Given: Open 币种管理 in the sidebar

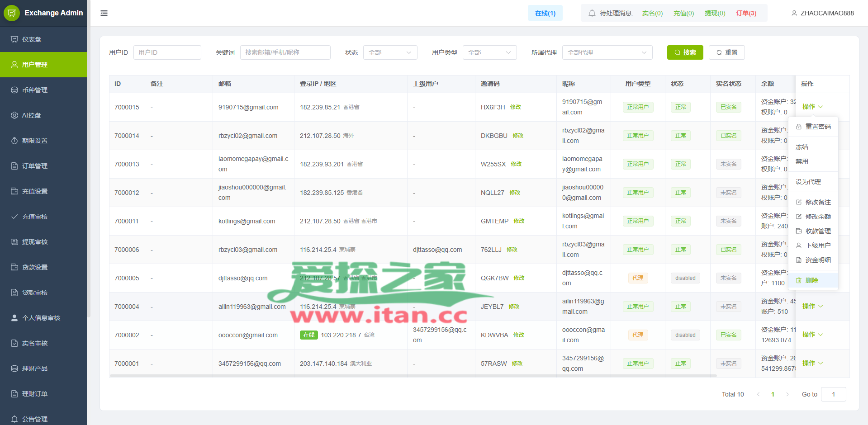Looking at the screenshot, I should [35, 90].
